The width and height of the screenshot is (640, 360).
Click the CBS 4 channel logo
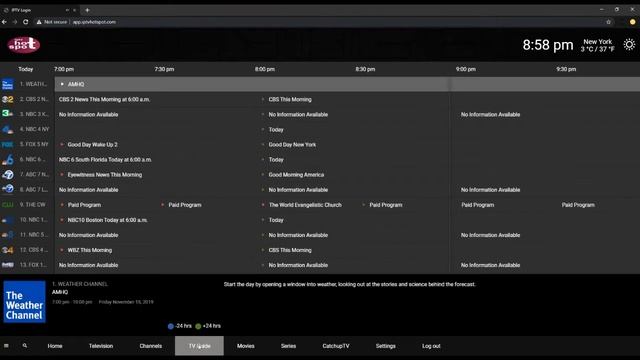point(7,250)
